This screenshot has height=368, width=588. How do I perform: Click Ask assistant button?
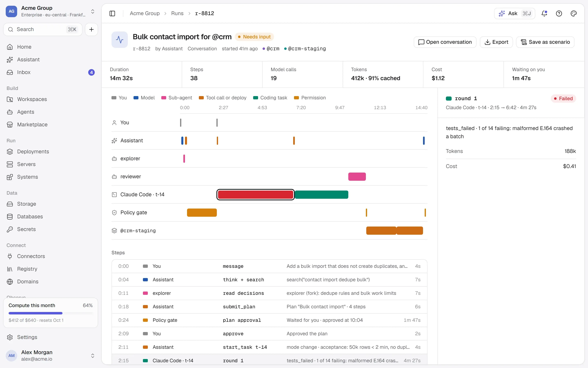point(514,13)
